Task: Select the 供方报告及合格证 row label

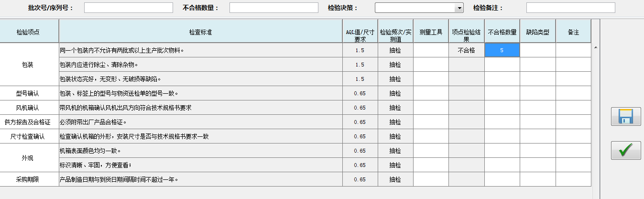Action: (29, 122)
